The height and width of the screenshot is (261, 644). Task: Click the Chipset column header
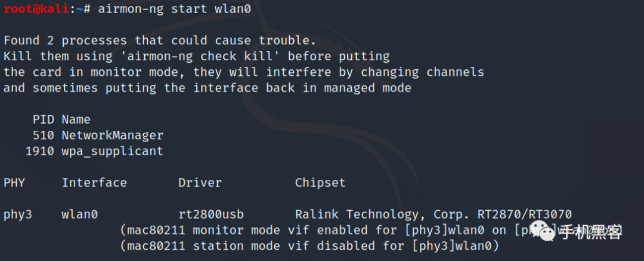[320, 182]
